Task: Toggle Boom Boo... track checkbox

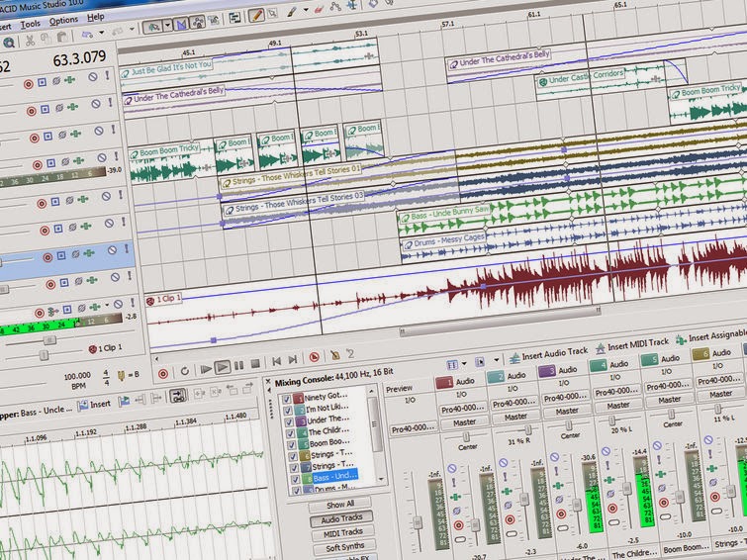Action: click(x=292, y=445)
